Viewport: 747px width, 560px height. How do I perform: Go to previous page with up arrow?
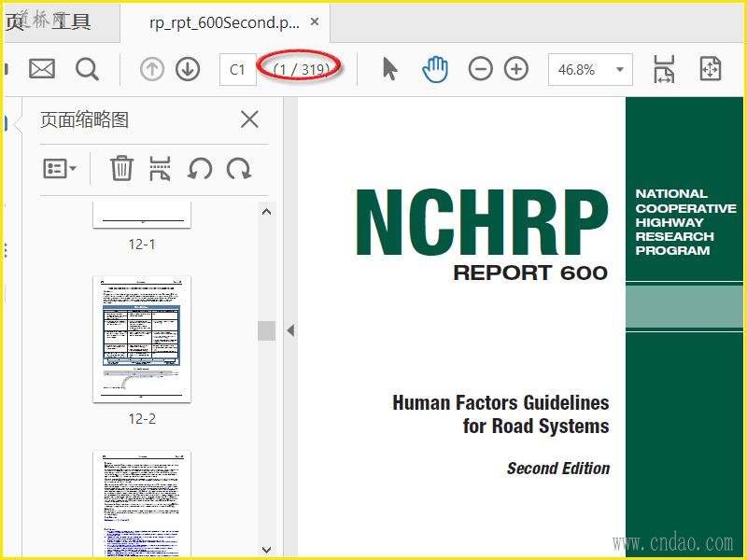pos(152,69)
